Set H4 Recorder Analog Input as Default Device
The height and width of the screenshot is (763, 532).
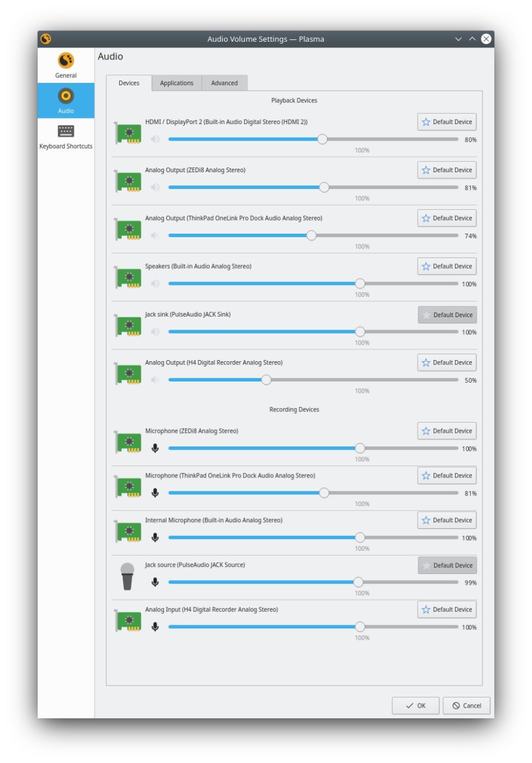coord(447,610)
